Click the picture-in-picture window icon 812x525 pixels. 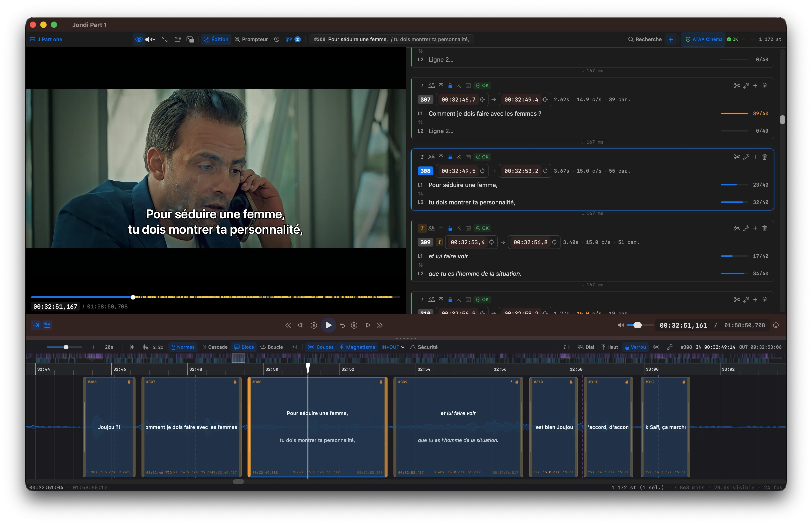coord(190,40)
